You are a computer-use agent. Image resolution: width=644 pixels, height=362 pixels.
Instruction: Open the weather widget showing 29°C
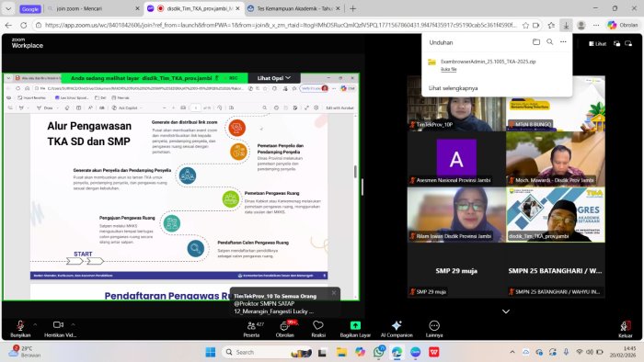[25, 352]
